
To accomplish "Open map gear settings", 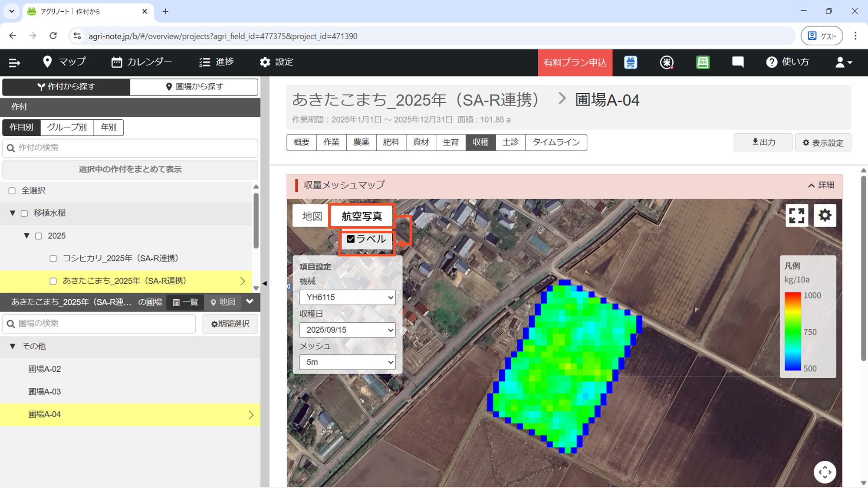I will [825, 216].
